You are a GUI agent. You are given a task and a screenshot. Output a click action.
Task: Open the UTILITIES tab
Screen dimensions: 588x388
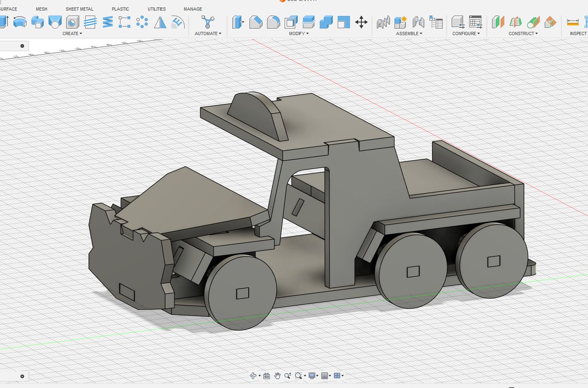point(157,9)
